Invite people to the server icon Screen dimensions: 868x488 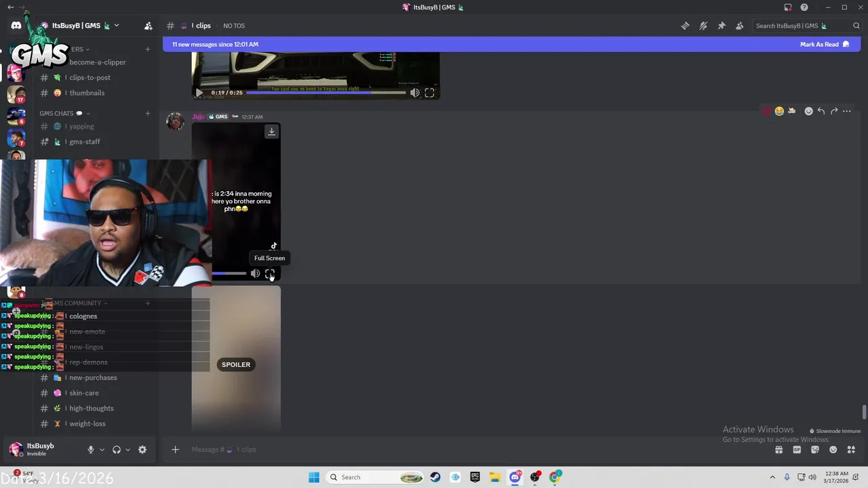point(148,26)
